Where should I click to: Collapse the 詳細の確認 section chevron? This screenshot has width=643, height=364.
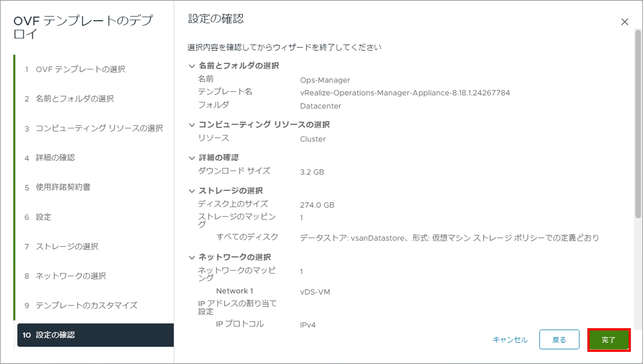pos(192,158)
